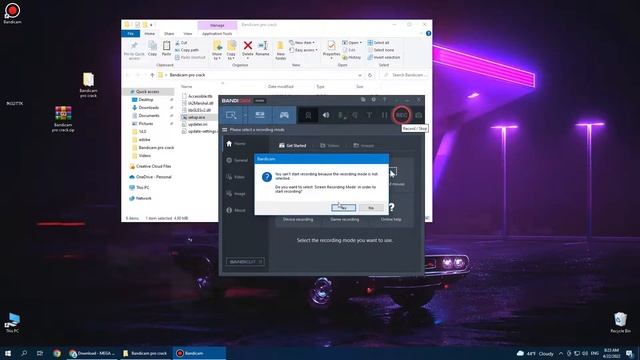Click Select all in ribbon
The height and width of the screenshot is (360, 640).
pyautogui.click(x=378, y=42)
